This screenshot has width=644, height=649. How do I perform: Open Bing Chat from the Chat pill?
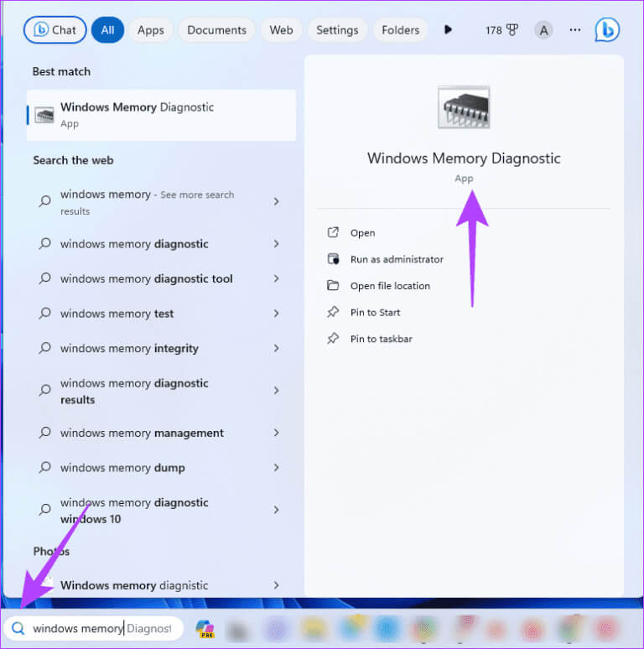[55, 30]
